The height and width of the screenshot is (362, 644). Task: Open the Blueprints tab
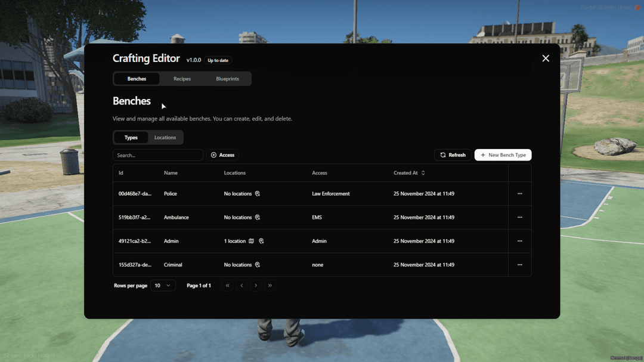(x=227, y=79)
